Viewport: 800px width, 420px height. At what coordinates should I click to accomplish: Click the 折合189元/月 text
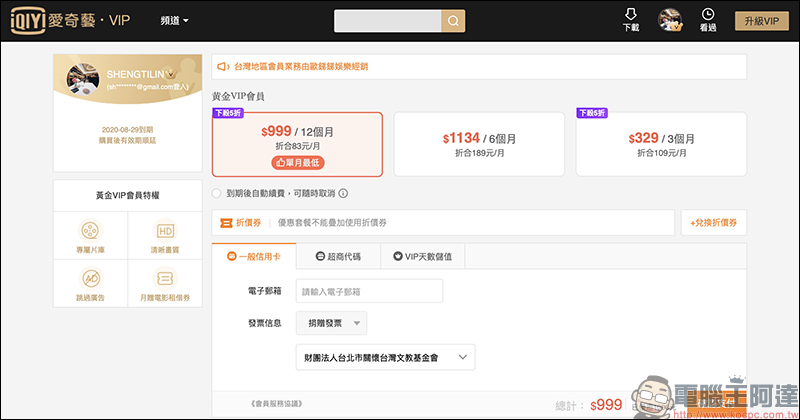pyautogui.click(x=479, y=153)
